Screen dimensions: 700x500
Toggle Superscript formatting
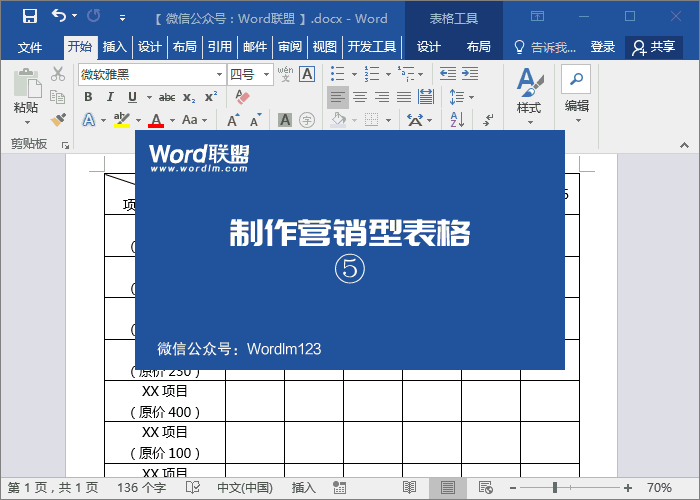click(211, 96)
